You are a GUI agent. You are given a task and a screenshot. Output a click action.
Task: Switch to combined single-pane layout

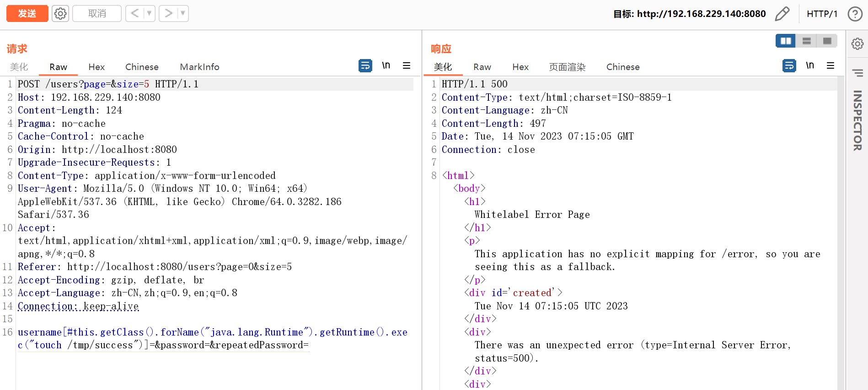[x=827, y=41]
